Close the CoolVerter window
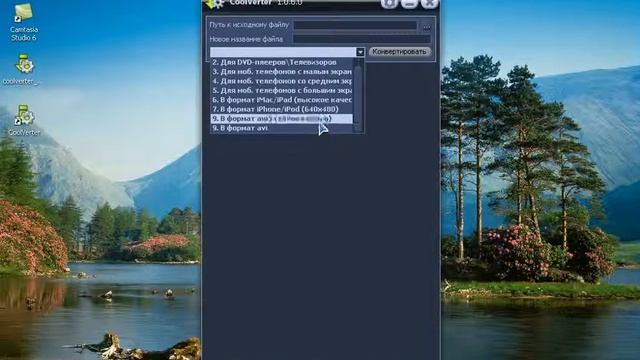This screenshot has height=360, width=640. tap(429, 4)
